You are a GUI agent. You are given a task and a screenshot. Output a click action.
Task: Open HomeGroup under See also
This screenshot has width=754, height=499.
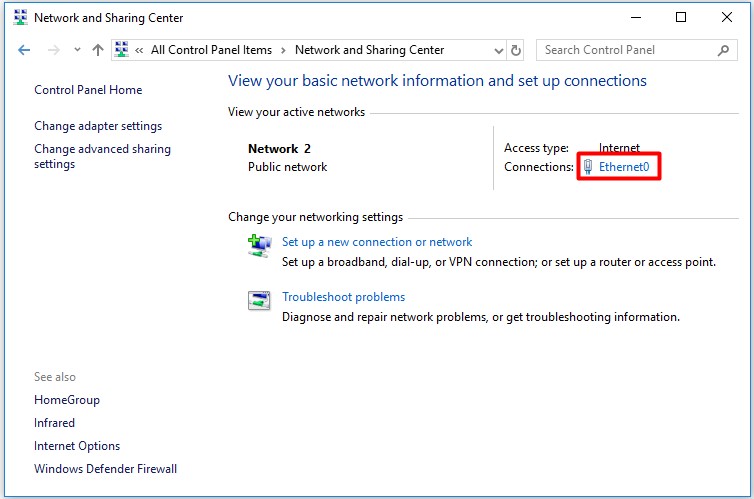point(67,400)
